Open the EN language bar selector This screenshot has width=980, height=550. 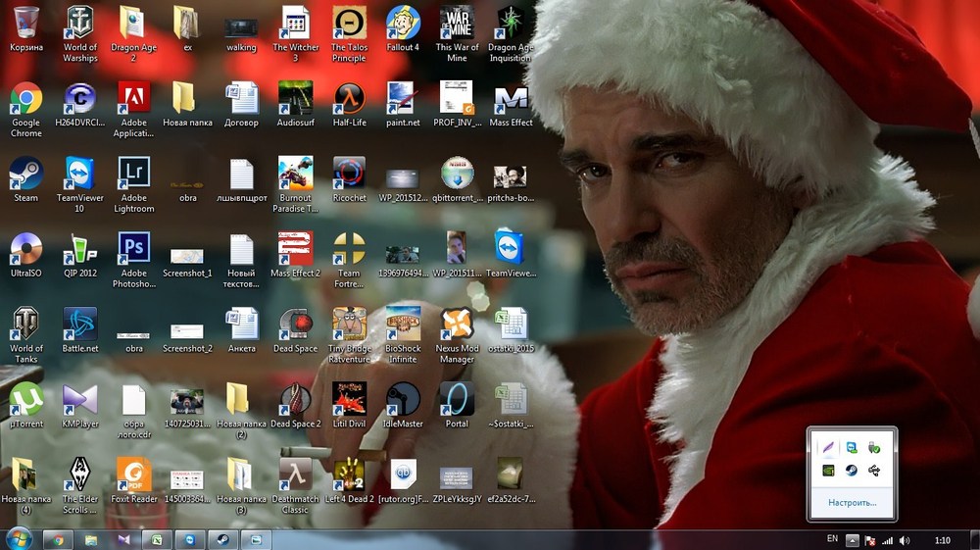click(x=832, y=539)
